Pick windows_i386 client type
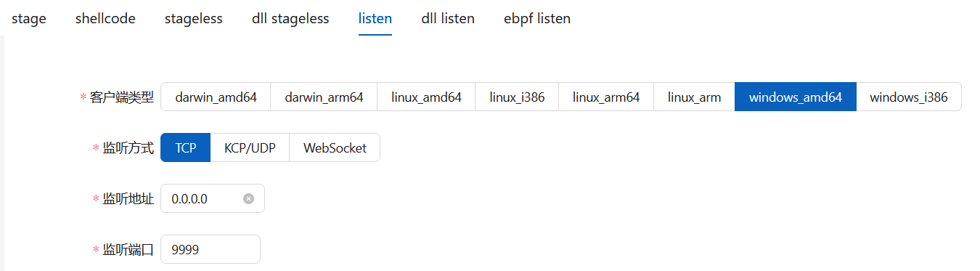The height and width of the screenshot is (271, 980). tap(909, 97)
